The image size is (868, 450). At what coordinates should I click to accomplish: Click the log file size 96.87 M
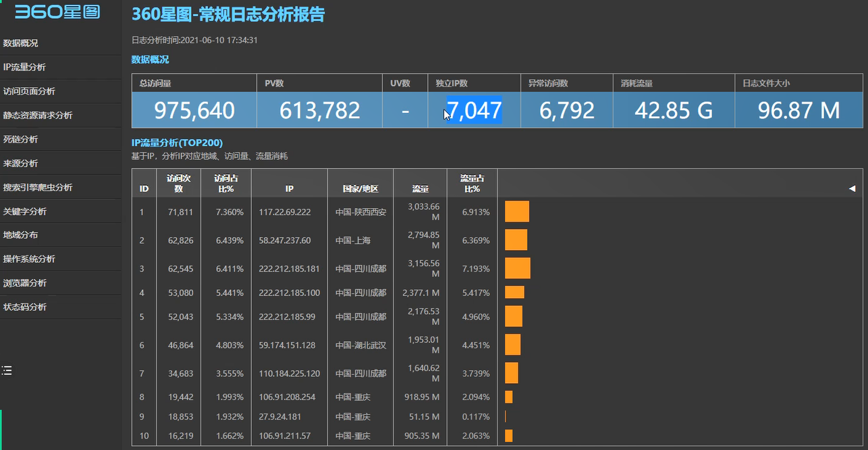798,110
